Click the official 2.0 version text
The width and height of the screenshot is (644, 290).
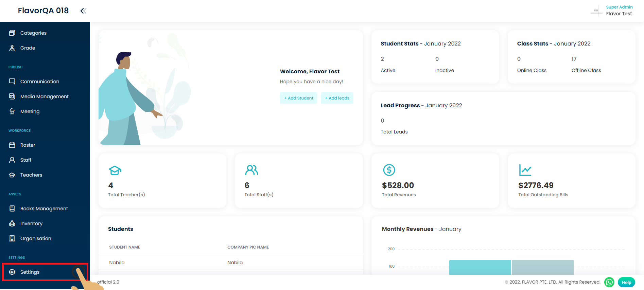tap(108, 282)
